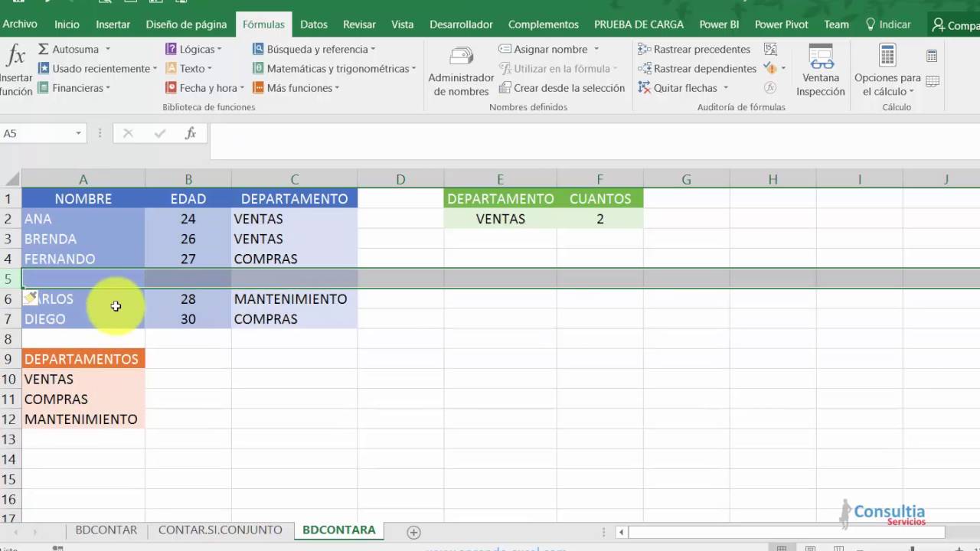Switch to the Inicio tab
The image size is (980, 551).
pos(67,24)
